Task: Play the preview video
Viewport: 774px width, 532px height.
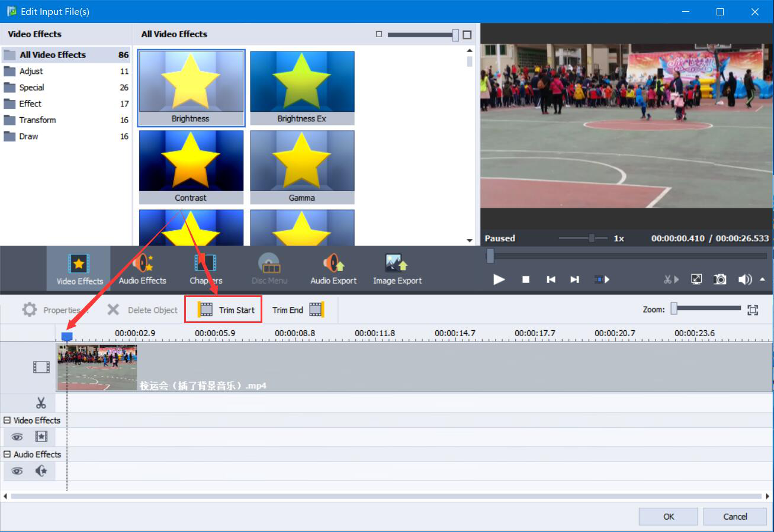Action: pos(499,279)
